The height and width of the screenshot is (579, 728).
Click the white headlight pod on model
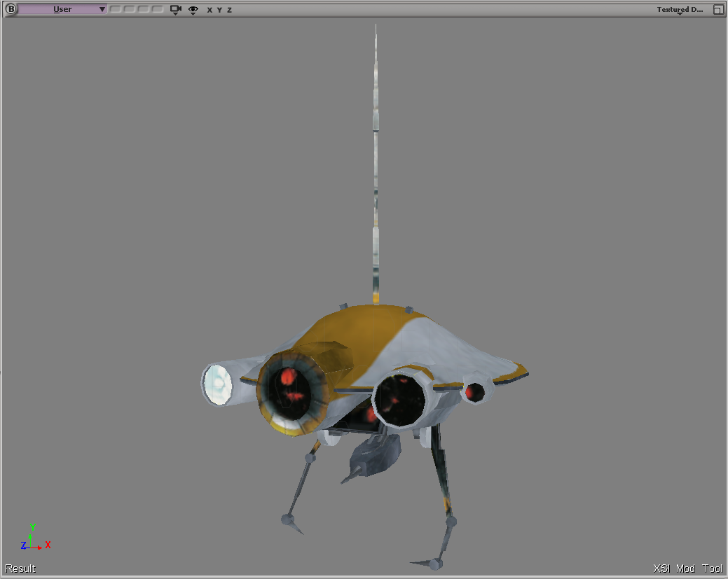click(217, 384)
